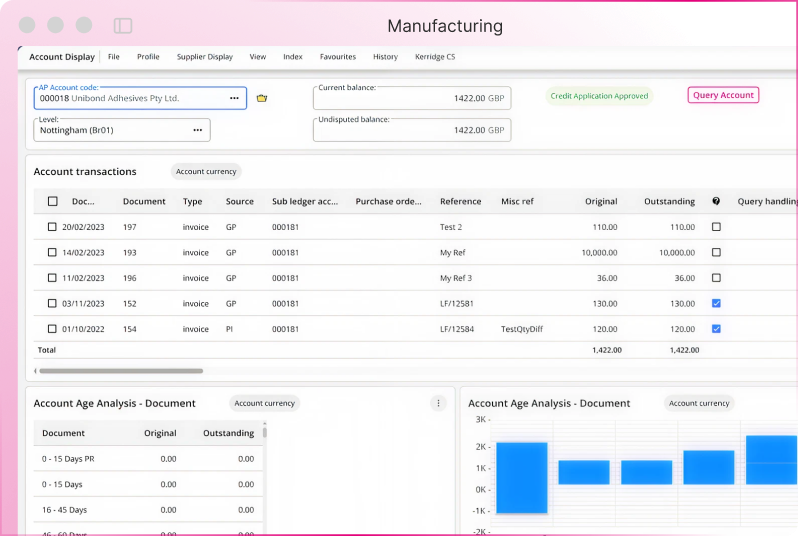Click the 0 - 15 Days row label
Viewport: 798px width, 536px height.
point(62,484)
